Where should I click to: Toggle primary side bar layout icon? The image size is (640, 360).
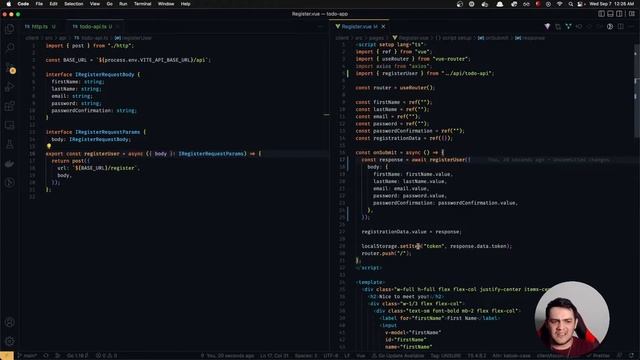click(601, 14)
